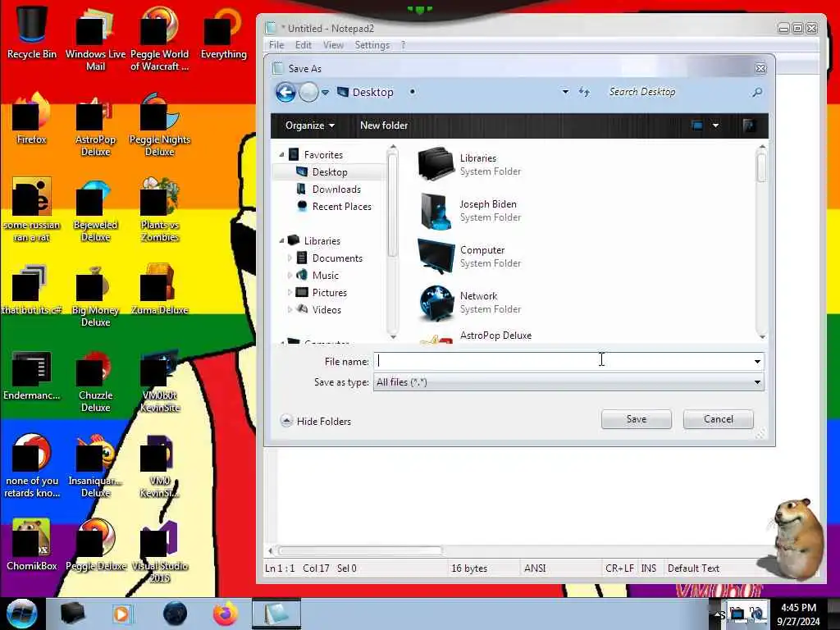The width and height of the screenshot is (840, 630).
Task: Select Firefox desktop icon
Action: 32,118
